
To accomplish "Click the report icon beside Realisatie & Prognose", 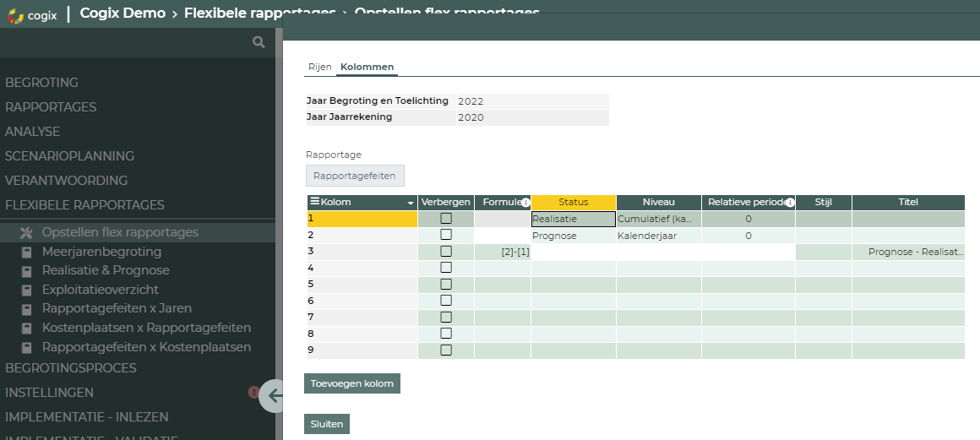I will 26,271.
